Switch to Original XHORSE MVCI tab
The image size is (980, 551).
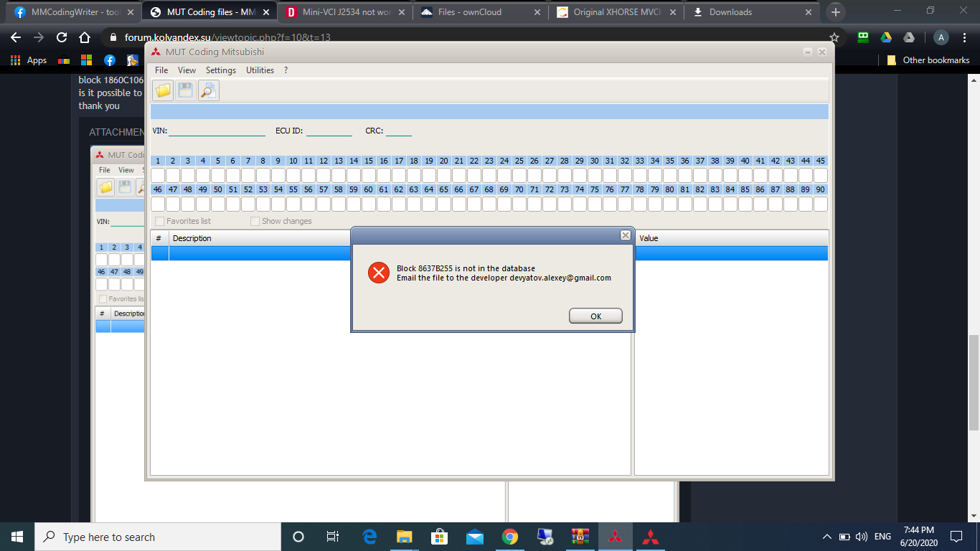(x=616, y=12)
